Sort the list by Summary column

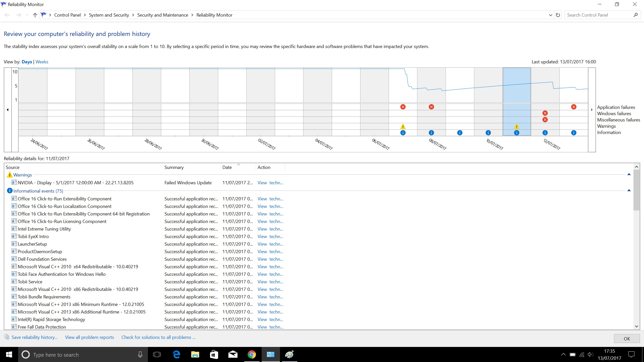[192, 167]
